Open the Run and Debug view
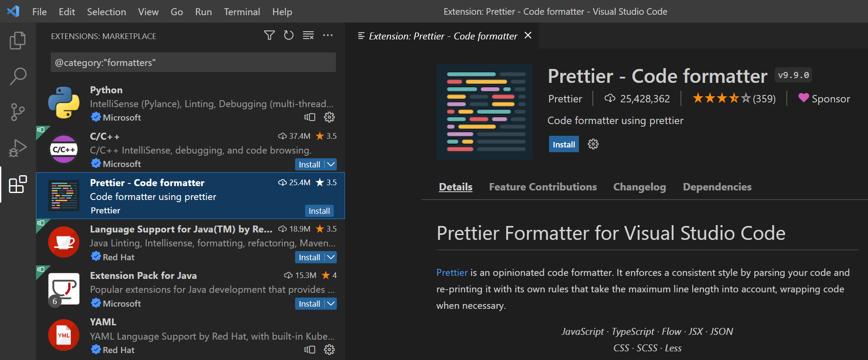Screen dimensions: 868x360 coord(18,148)
